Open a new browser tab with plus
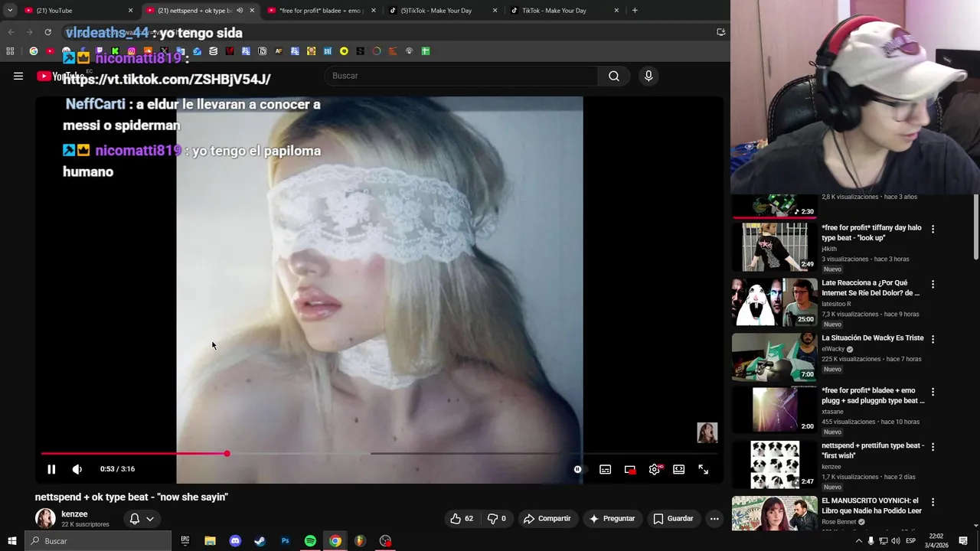The image size is (980, 551). click(x=635, y=11)
